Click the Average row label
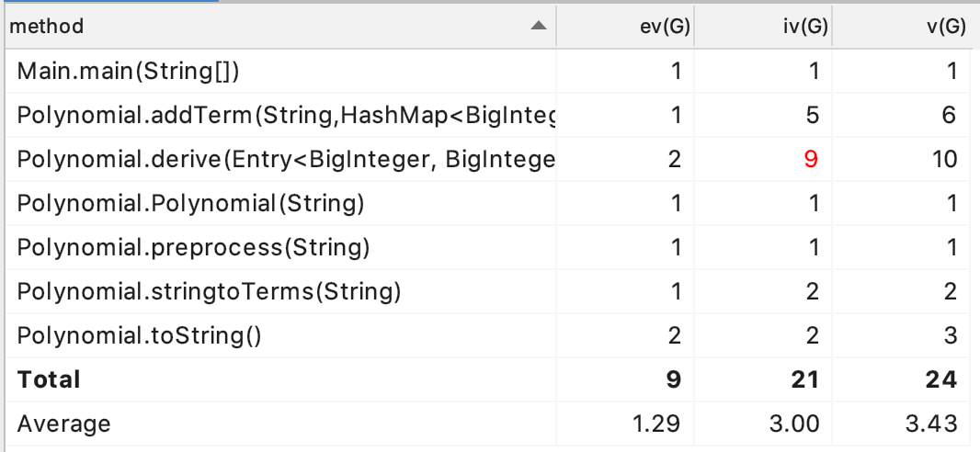The image size is (980, 452). tap(63, 424)
